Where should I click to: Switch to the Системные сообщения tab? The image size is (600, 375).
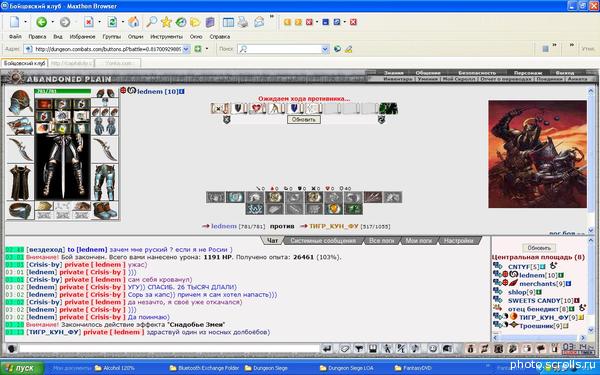point(323,241)
